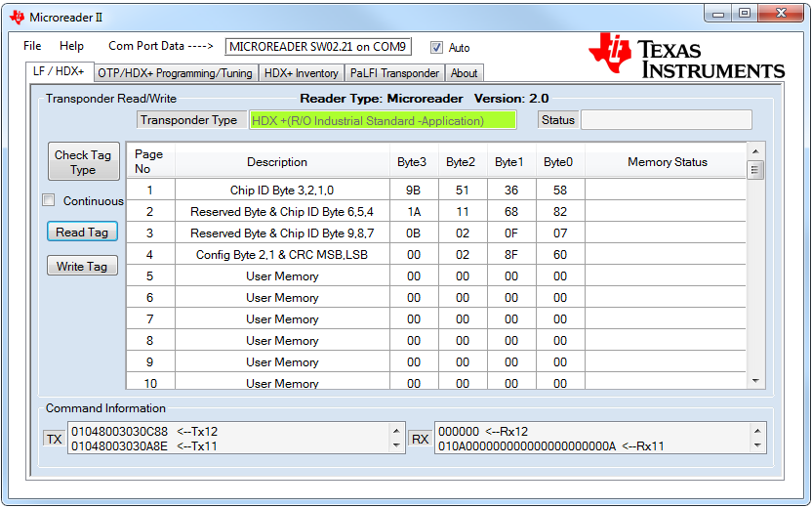The width and height of the screenshot is (812, 508).
Task: Click TX line '01048003030A8E <--Tx11'
Action: (144, 445)
